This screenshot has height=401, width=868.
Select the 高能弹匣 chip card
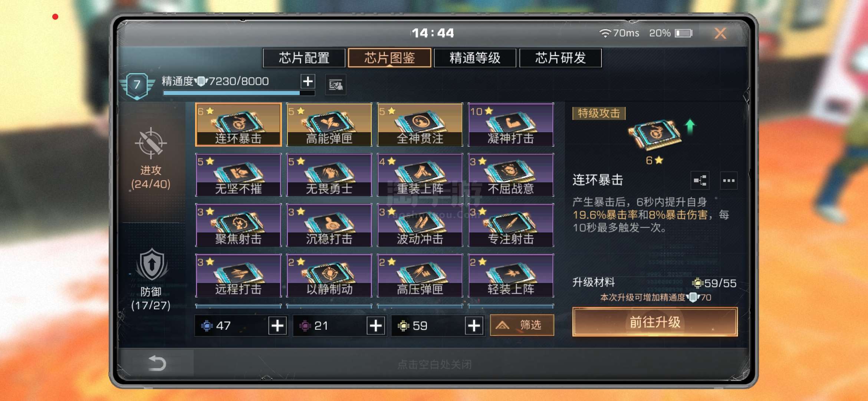[x=329, y=125]
